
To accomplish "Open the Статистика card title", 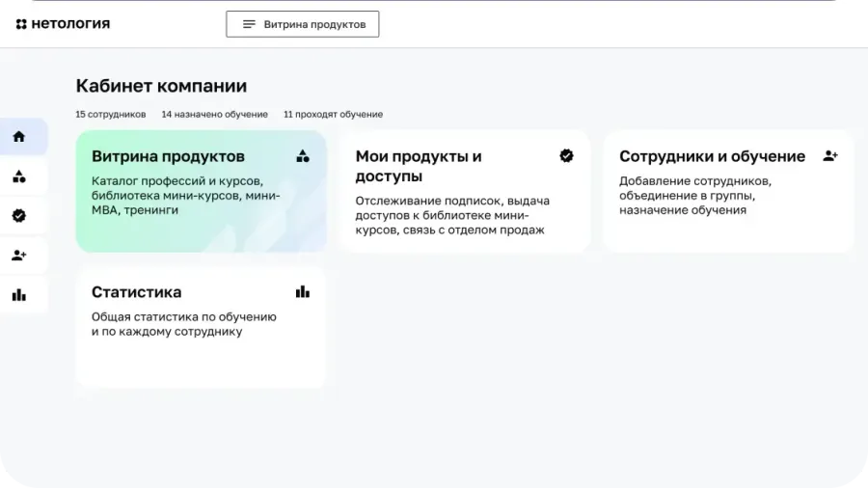I will click(137, 292).
